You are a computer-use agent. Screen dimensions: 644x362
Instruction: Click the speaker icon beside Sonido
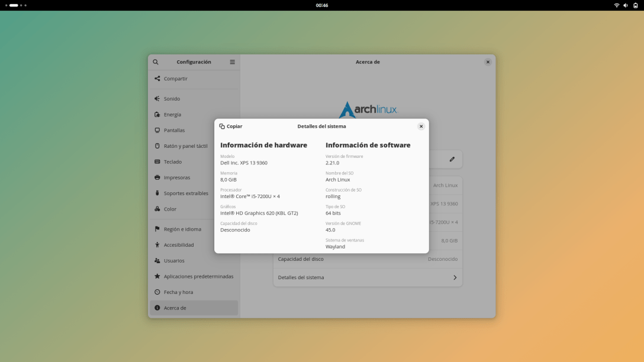pos(157,99)
